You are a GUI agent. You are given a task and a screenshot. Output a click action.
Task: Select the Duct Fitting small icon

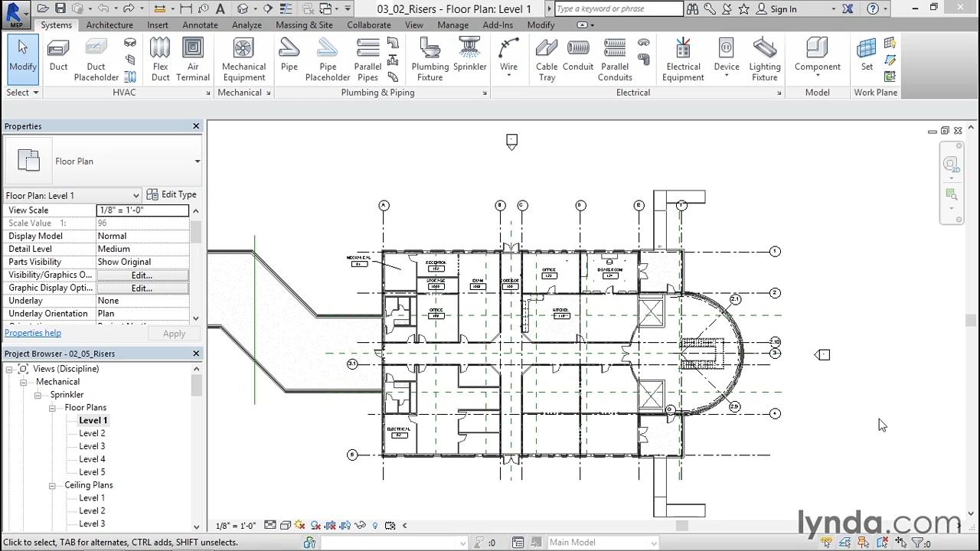[x=130, y=42]
